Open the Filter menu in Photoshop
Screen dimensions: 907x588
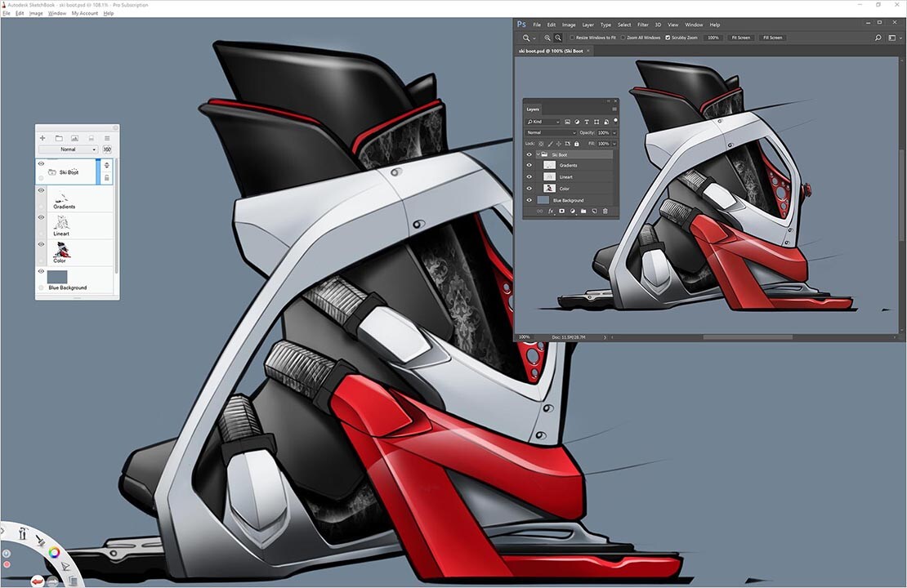[x=643, y=24]
